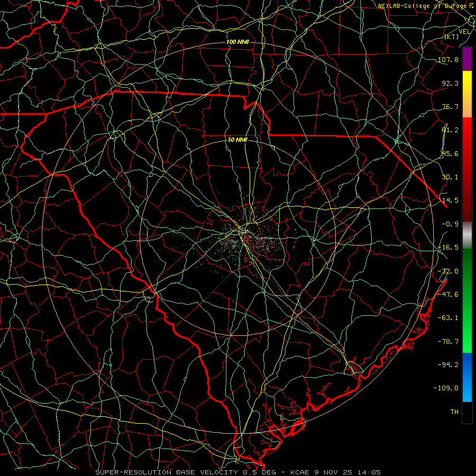This screenshot has width=476, height=476.
Task: Click the green segment of color bar
Action: coord(467,300)
